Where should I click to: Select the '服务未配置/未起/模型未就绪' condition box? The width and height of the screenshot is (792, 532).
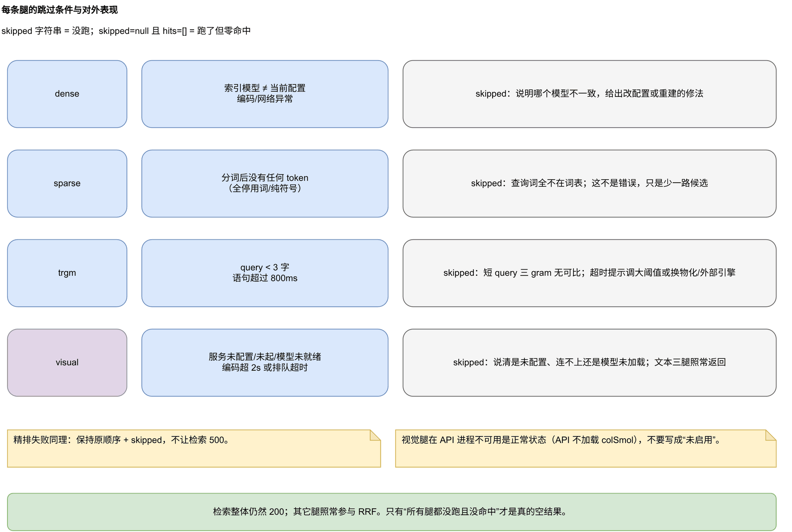pos(265,362)
